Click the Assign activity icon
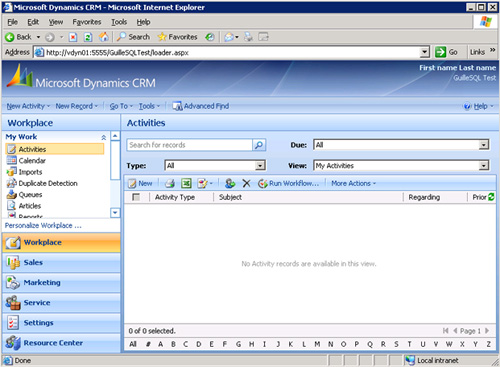 (230, 183)
